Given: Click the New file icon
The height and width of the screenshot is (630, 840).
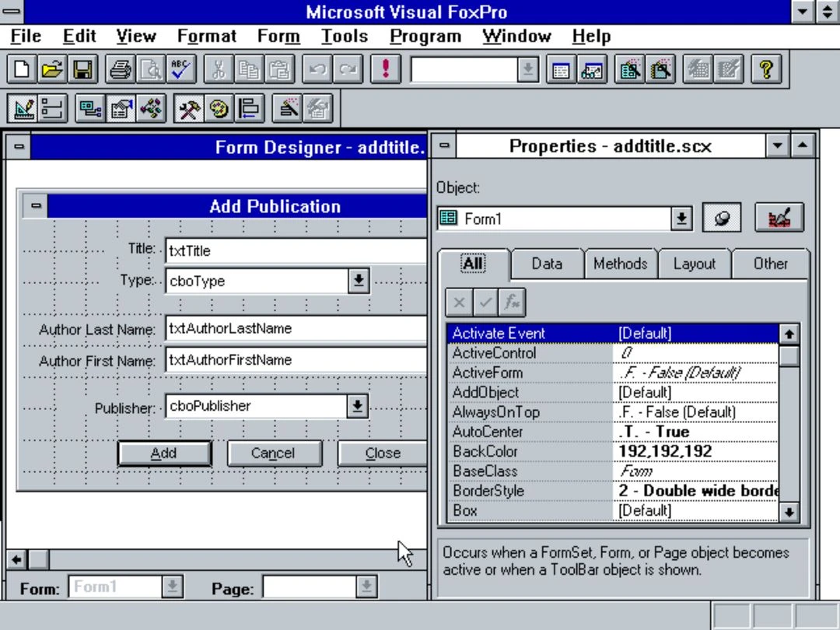Looking at the screenshot, I should (x=23, y=70).
